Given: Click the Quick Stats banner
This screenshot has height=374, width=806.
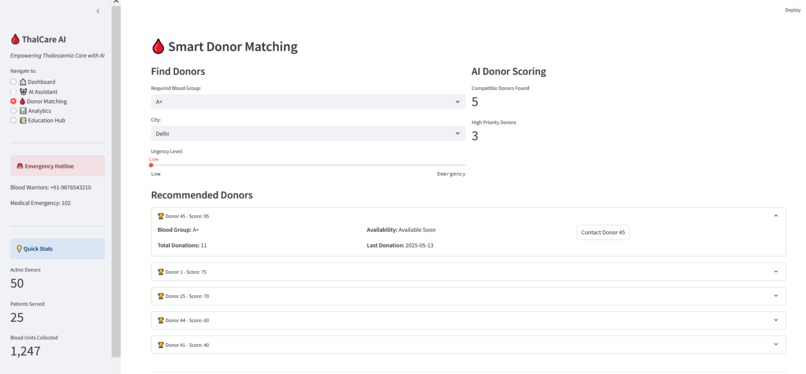Looking at the screenshot, I should 58,249.
